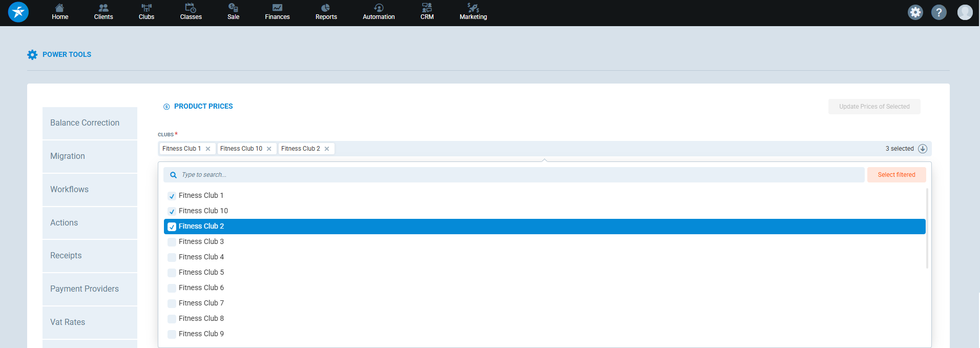This screenshot has width=980, height=348.
Task: Uncheck the Fitness Club 1 checkbox
Action: coord(172,196)
